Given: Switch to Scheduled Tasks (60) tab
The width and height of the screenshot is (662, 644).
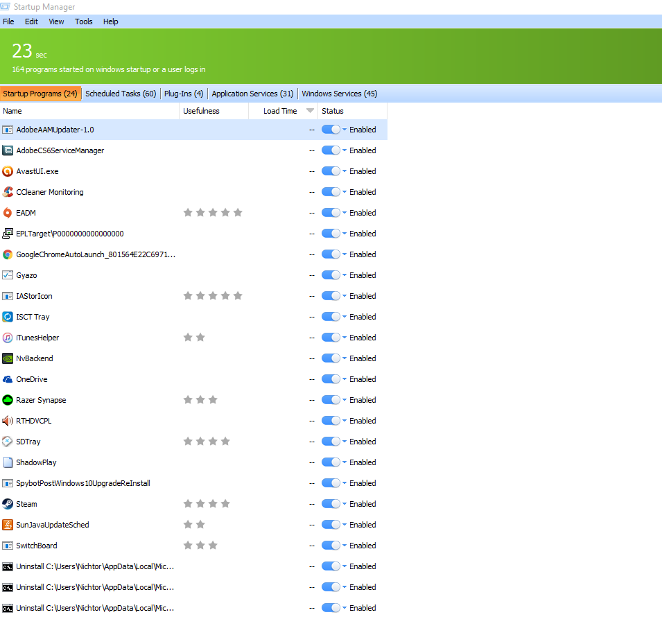Looking at the screenshot, I should [x=121, y=94].
